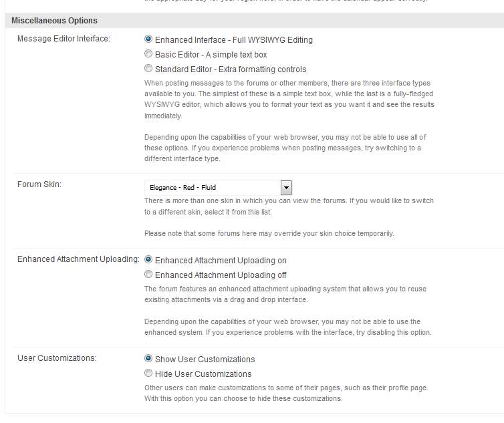Image resolution: width=504 pixels, height=423 pixels.
Task: Click the Miscellaneous Options section header
Action: click(x=54, y=21)
